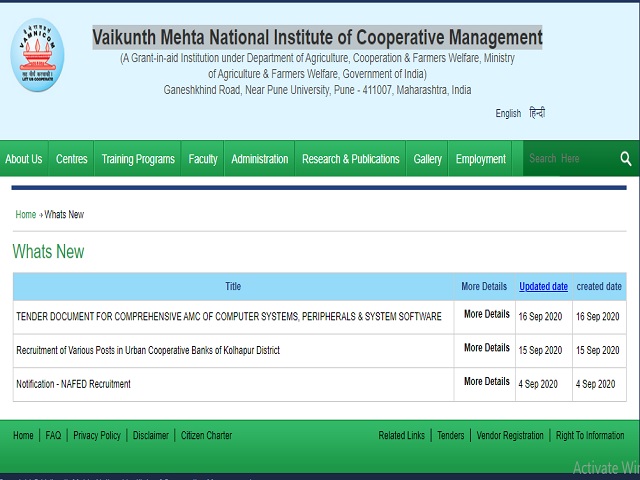Click Whats New breadcrumb text
The width and height of the screenshot is (640, 480).
pos(64,215)
